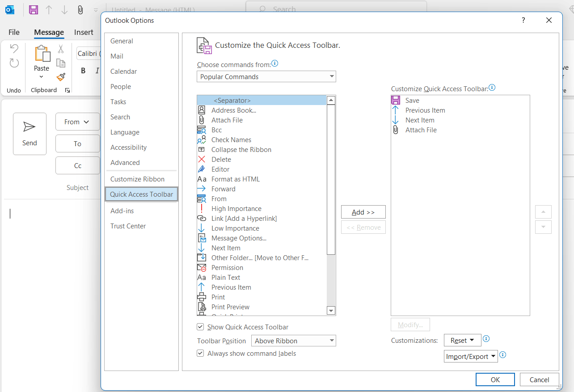Expand the Paste dropdown arrow
The image size is (574, 392).
coord(42,77)
